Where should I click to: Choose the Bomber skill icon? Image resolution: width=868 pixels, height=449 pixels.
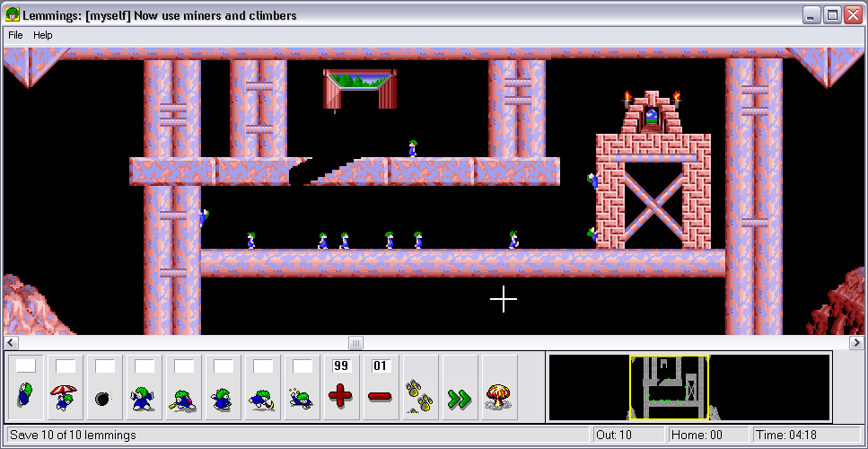[104, 388]
